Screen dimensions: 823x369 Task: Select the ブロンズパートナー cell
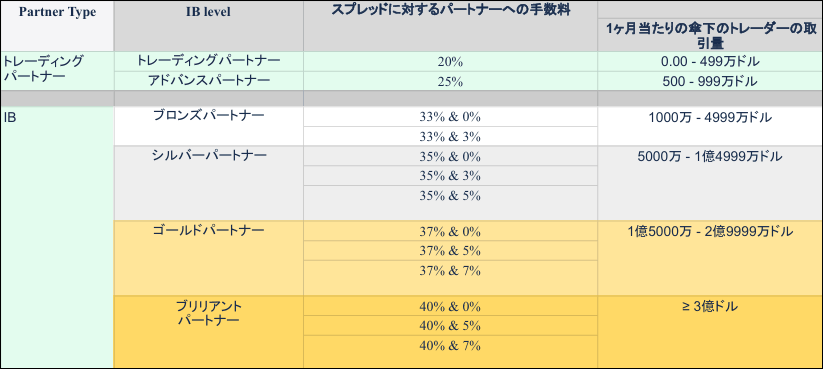208,126
